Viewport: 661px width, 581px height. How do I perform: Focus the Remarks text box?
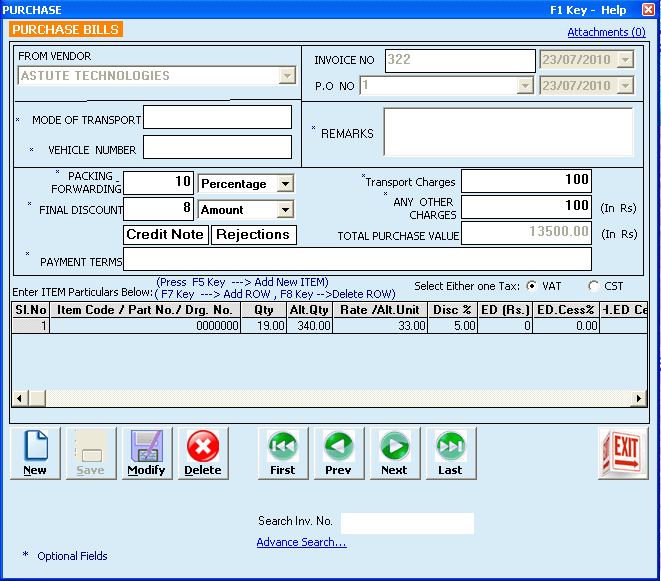point(508,133)
